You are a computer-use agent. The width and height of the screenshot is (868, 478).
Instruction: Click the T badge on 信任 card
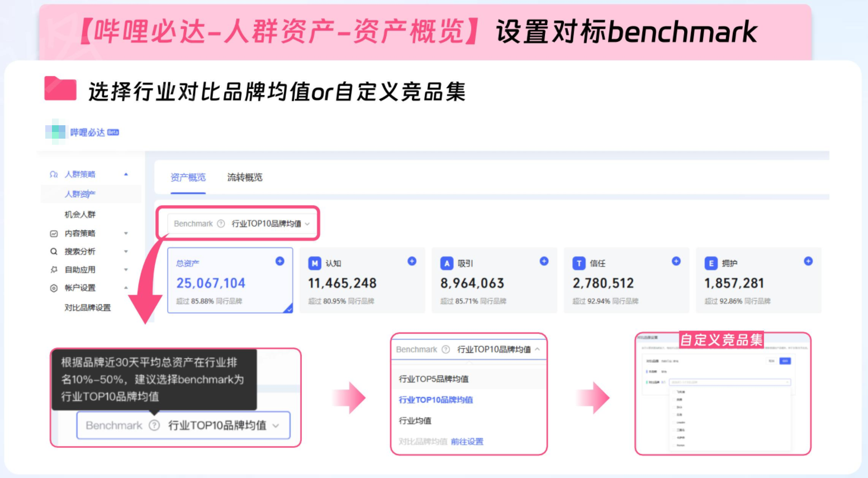coord(579,263)
